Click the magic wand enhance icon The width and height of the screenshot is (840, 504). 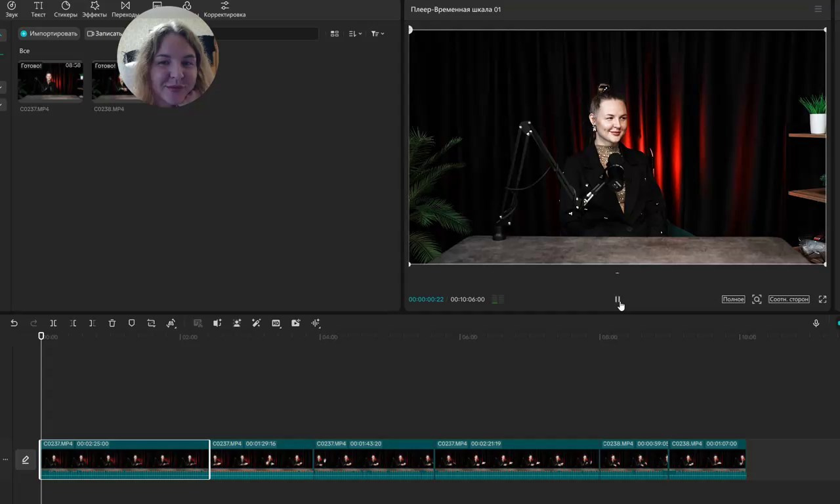(257, 323)
